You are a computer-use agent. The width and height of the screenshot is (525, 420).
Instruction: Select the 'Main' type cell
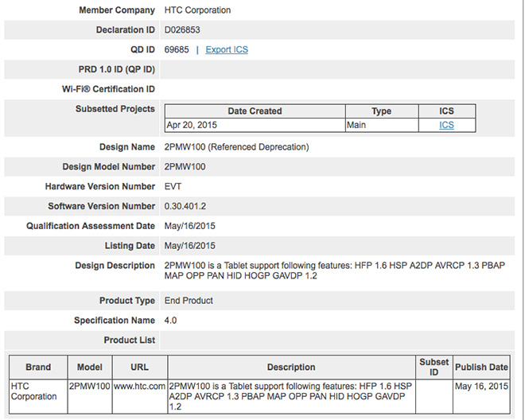click(381, 125)
